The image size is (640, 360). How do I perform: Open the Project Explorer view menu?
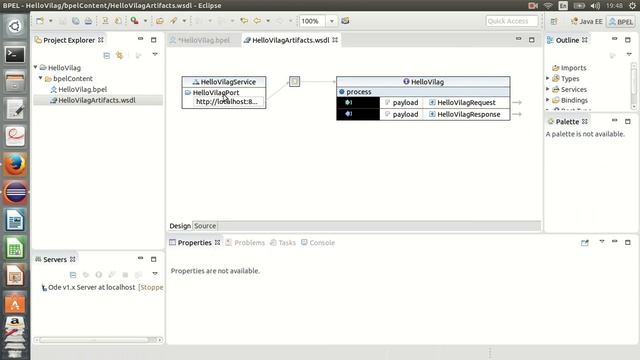coord(155,54)
